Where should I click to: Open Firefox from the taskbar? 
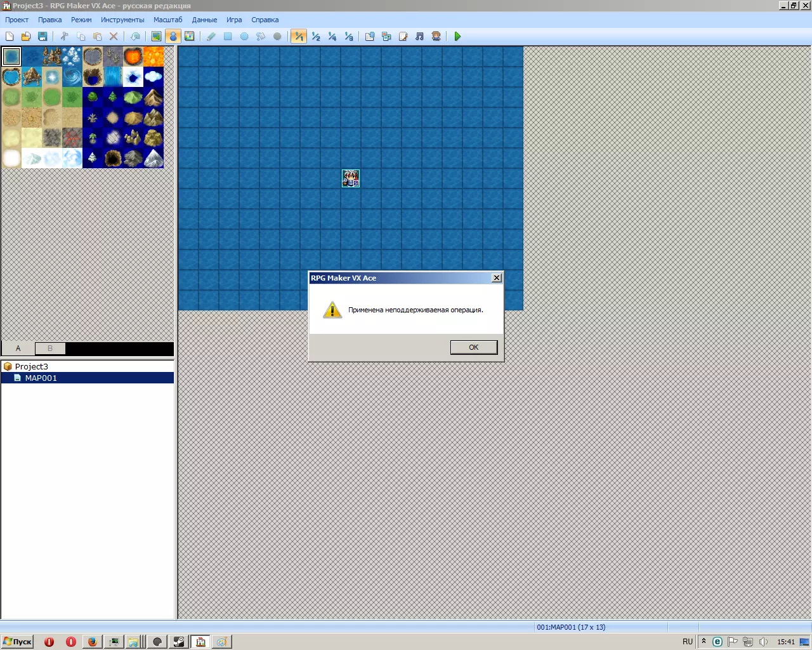pyautogui.click(x=92, y=642)
